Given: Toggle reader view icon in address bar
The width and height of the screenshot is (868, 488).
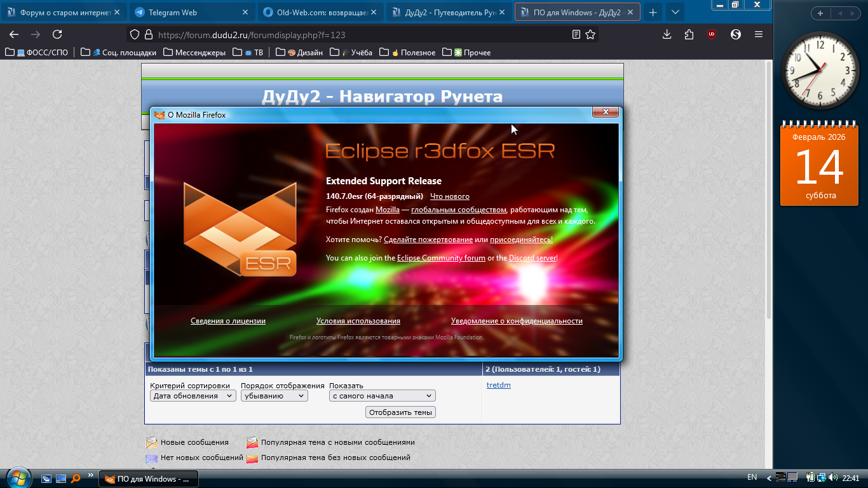Looking at the screenshot, I should (x=576, y=34).
